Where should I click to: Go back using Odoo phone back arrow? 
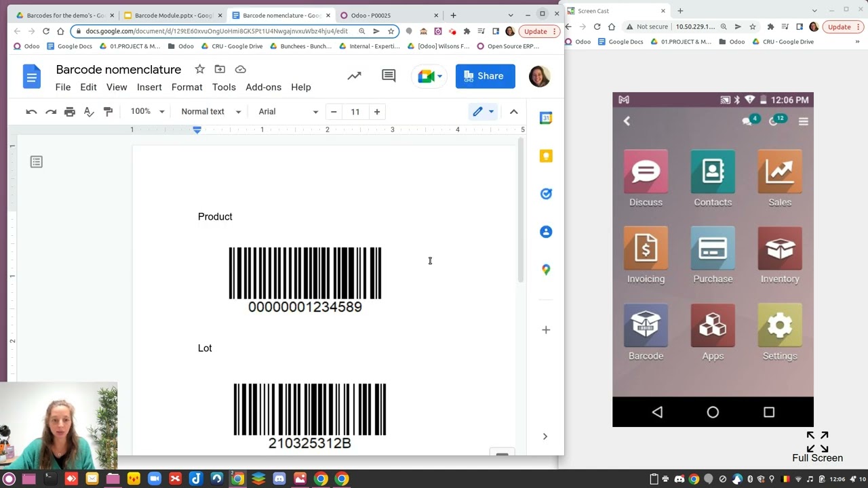[x=627, y=121]
